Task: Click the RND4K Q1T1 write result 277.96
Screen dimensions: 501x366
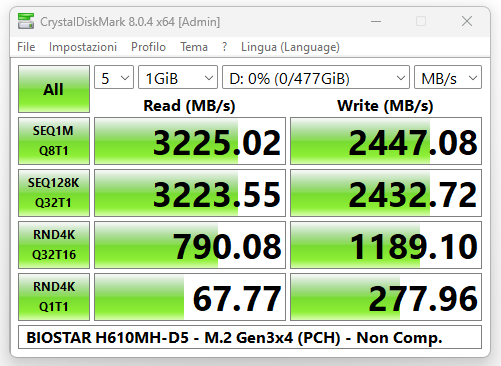Action: point(386,297)
